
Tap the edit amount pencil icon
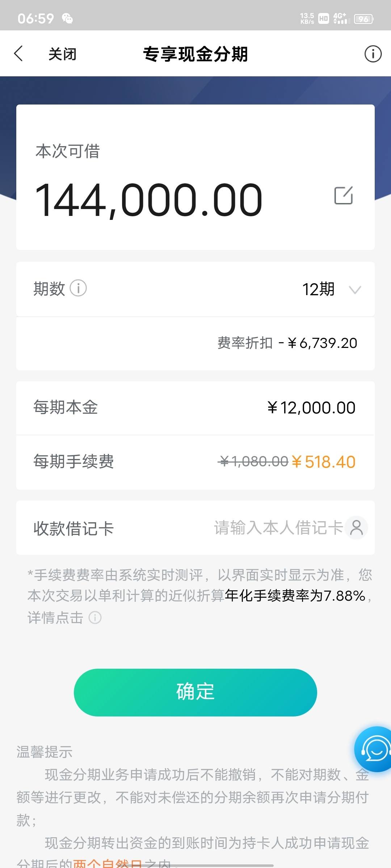click(x=344, y=195)
